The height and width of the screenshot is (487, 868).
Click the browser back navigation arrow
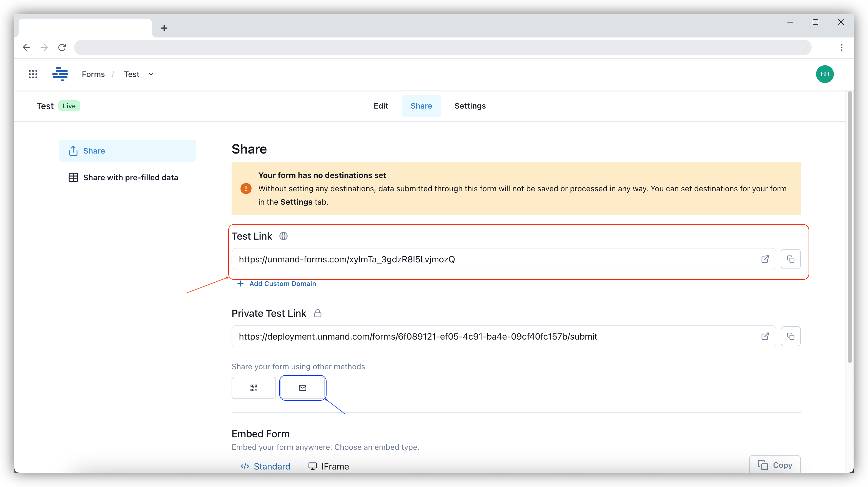26,47
